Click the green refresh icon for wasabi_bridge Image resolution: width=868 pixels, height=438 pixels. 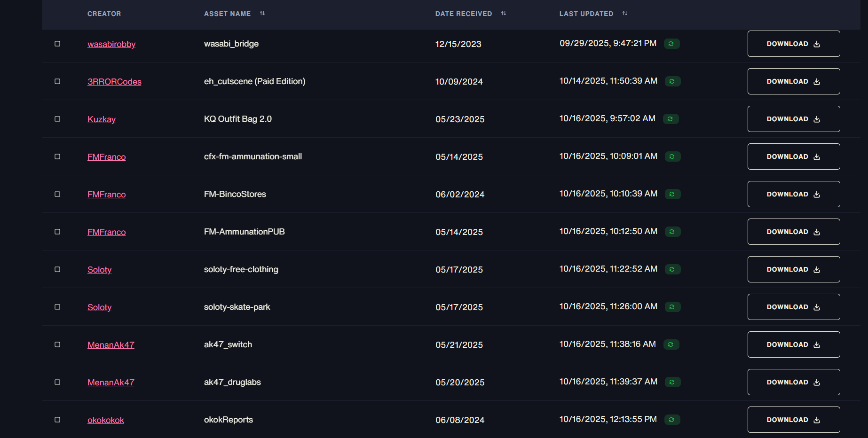pyautogui.click(x=671, y=44)
